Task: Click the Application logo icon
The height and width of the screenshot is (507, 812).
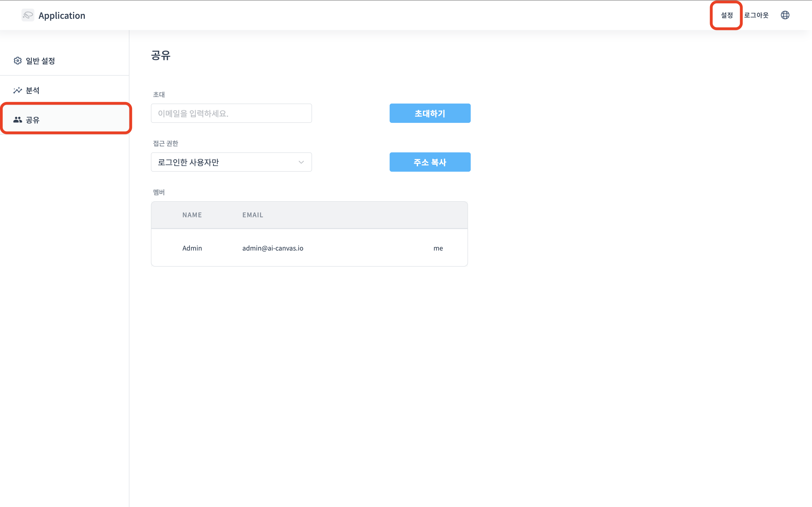Action: tap(28, 15)
